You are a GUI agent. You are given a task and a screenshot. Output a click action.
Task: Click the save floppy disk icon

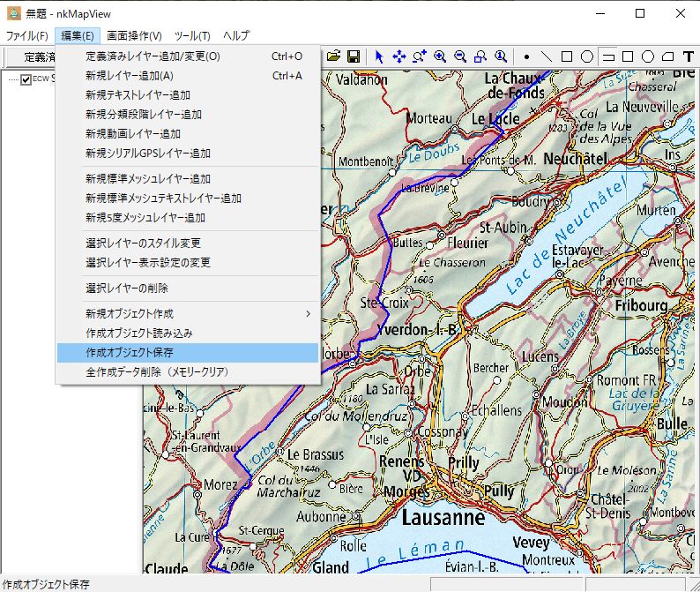[x=353, y=56]
